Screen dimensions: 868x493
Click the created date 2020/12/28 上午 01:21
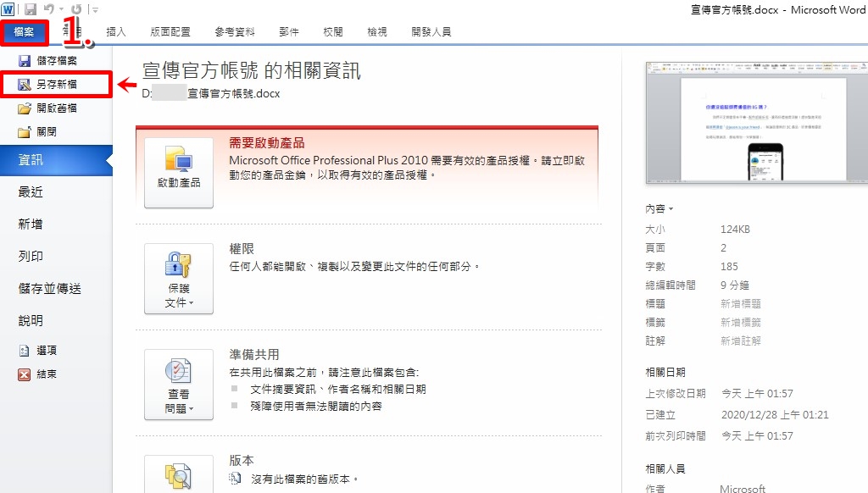tap(775, 414)
